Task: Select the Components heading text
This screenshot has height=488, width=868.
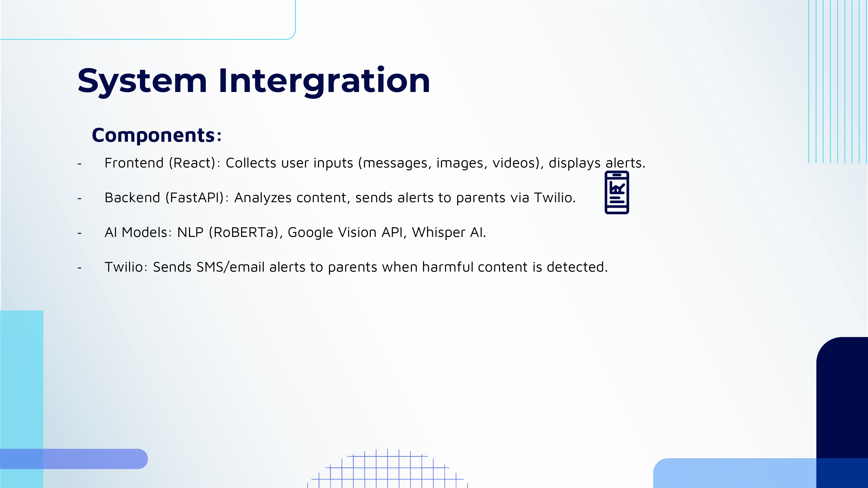Action: click(x=157, y=135)
